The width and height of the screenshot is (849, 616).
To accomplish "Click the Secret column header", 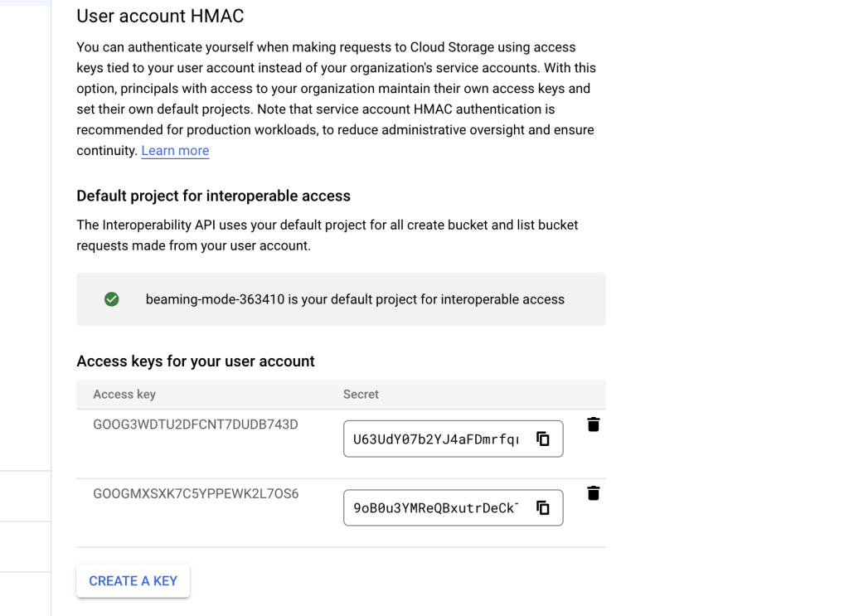I will 361,394.
